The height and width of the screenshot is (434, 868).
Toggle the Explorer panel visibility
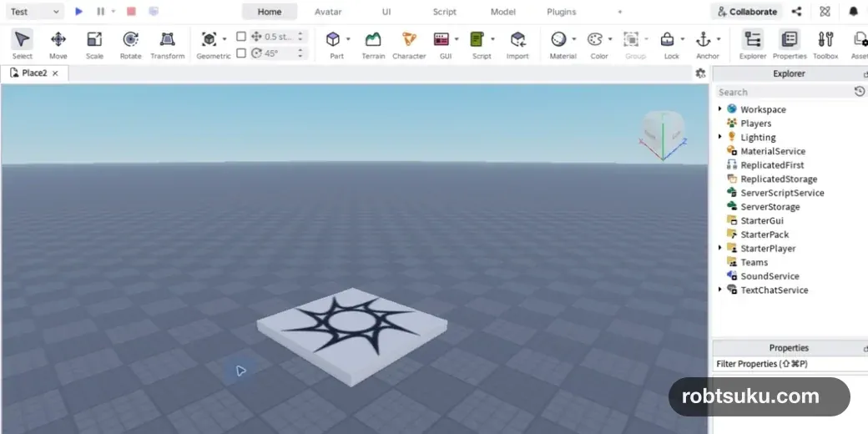pos(753,44)
